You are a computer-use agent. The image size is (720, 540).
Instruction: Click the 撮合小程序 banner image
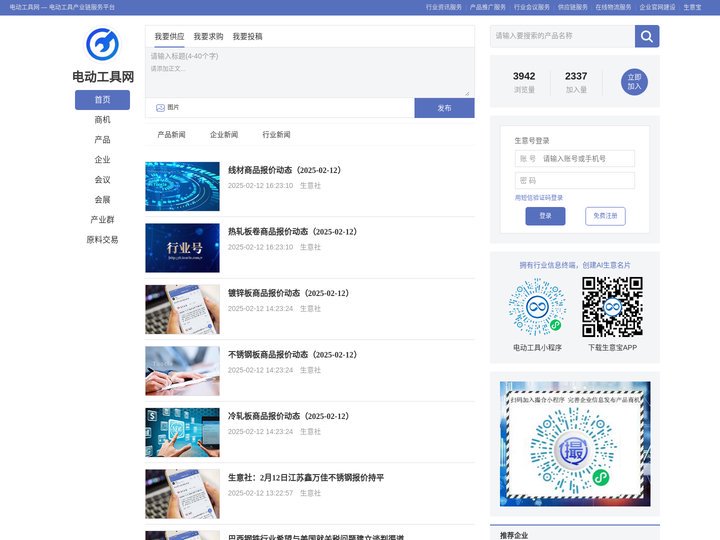(x=575, y=444)
